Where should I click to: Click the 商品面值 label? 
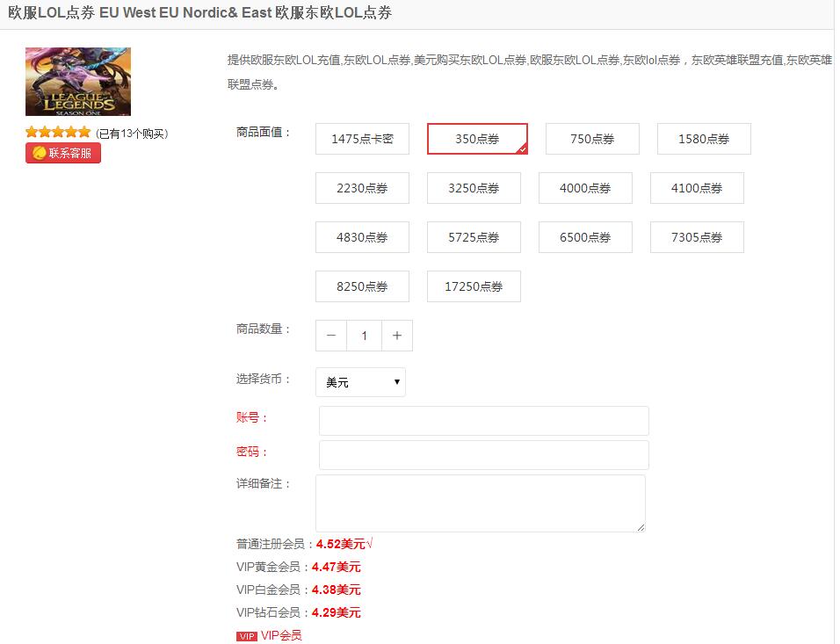coord(263,133)
